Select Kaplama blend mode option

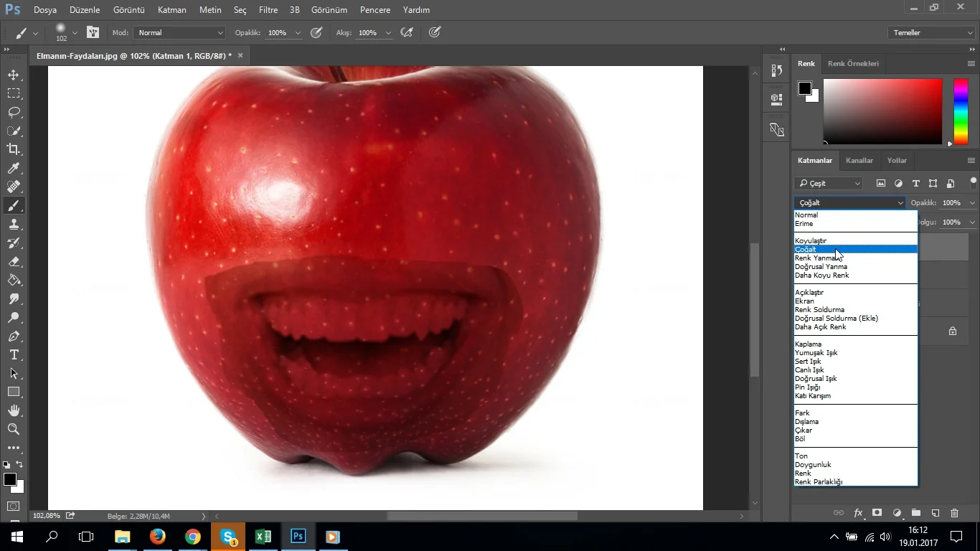808,344
